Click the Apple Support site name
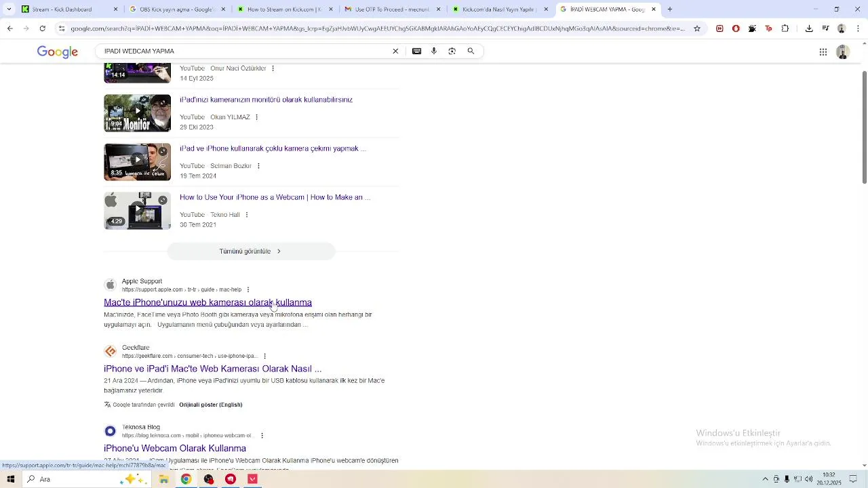This screenshot has width=868, height=488. coord(142,281)
